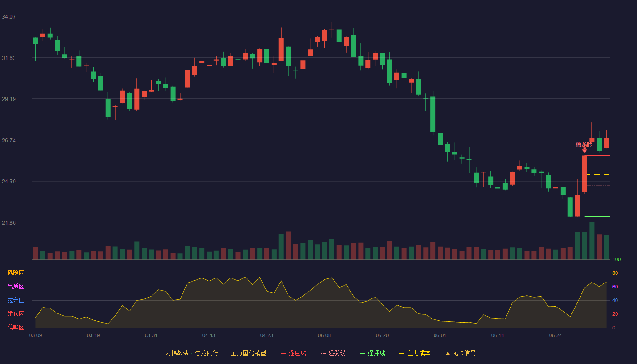This screenshot has height=364, width=637.
Task: Toggle the 强弱线 legend entry
Action: coord(333,353)
